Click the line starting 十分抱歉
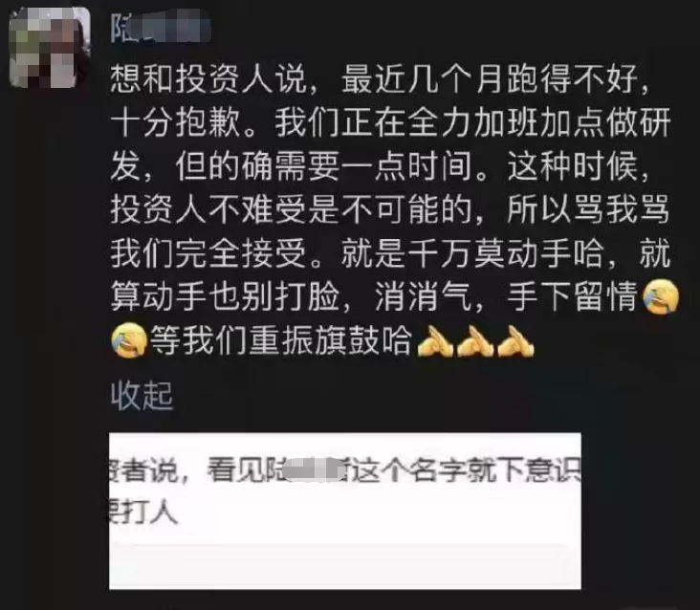 (x=390, y=122)
